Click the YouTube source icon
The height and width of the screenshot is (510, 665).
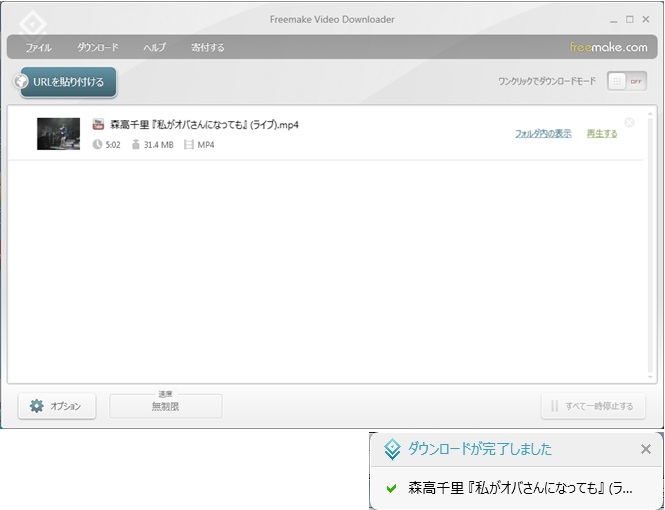pos(98,124)
